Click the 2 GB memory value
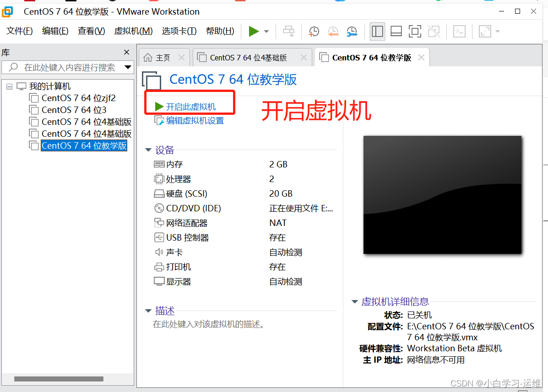Image resolution: width=548 pixels, height=392 pixels. 278,164
